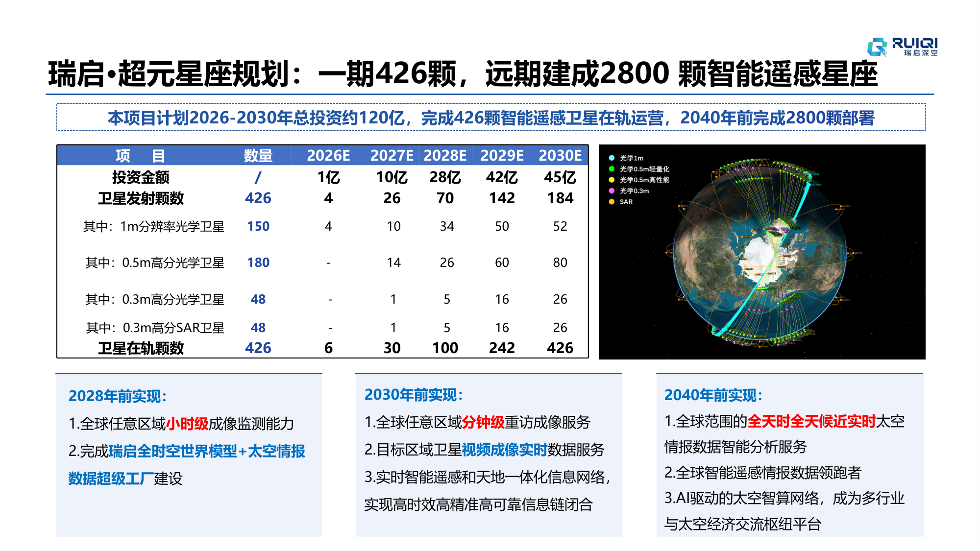
Task: Click the 项目 table header
Action: pos(140,156)
